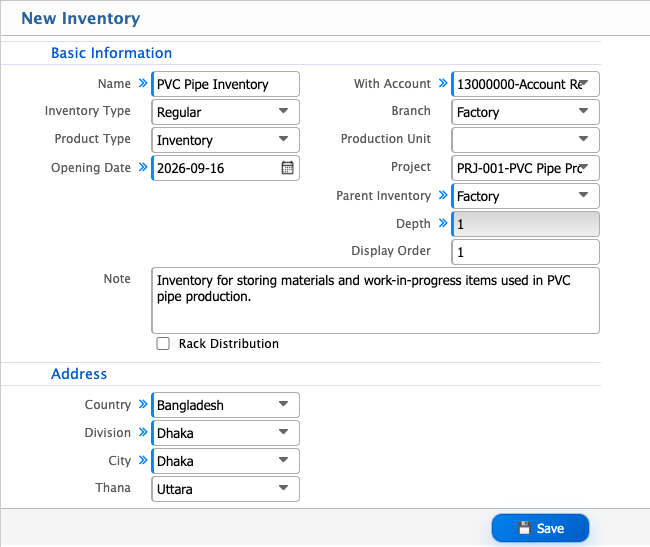The height and width of the screenshot is (547, 650).
Task: Click the Basic Information section heading
Action: point(112,53)
